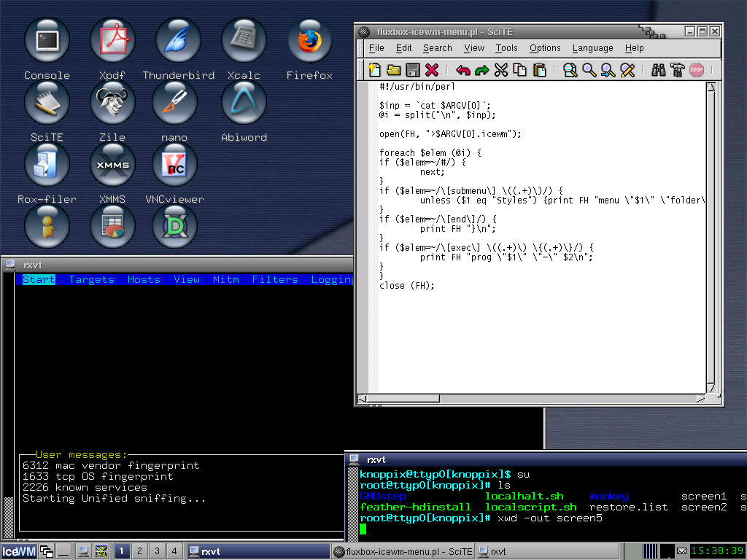Viewport: 747px width, 560px height.
Task: Open the Start menu in ettercap rxvt window
Action: coord(39,279)
